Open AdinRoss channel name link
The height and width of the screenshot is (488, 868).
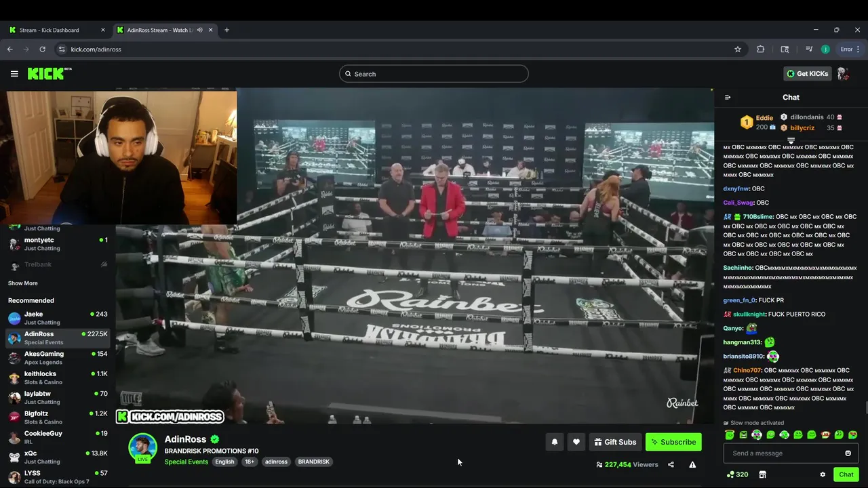[185, 439]
